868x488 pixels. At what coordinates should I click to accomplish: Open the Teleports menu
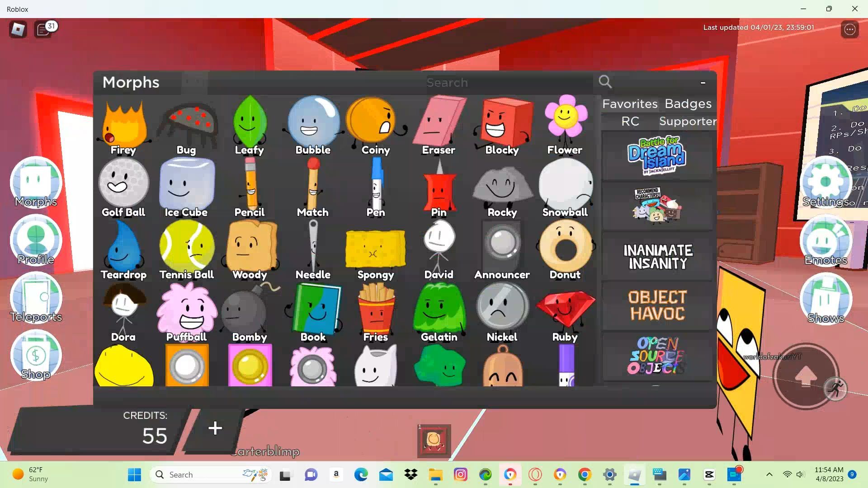tap(36, 298)
